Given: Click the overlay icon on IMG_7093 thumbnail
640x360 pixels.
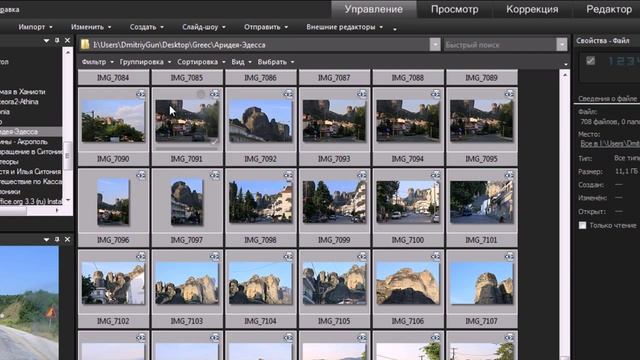Looking at the screenshot, I should [362, 94].
